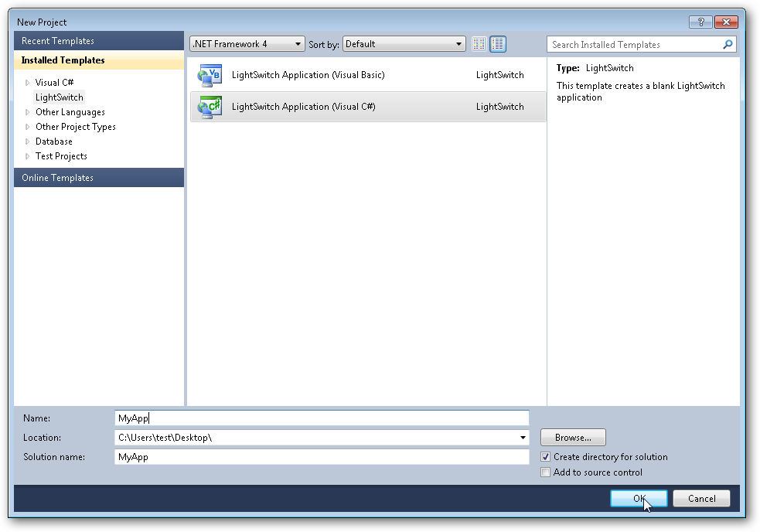Click the Browse... button
Image resolution: width=760 pixels, height=532 pixels.
(573, 438)
